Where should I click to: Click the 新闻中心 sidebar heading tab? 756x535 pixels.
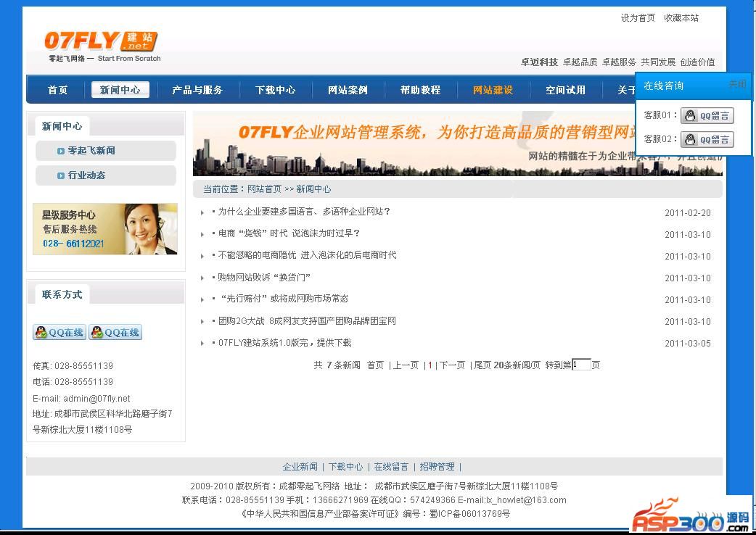[62, 126]
